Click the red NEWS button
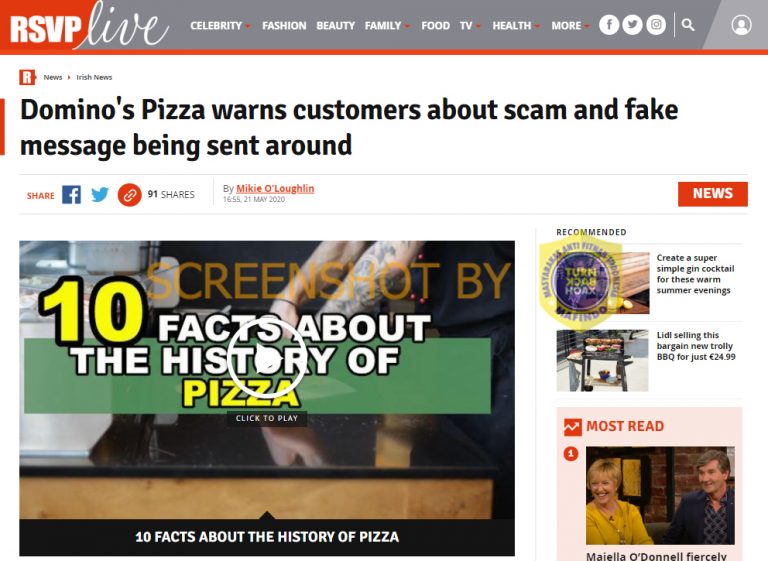The height and width of the screenshot is (561, 768). [713, 194]
